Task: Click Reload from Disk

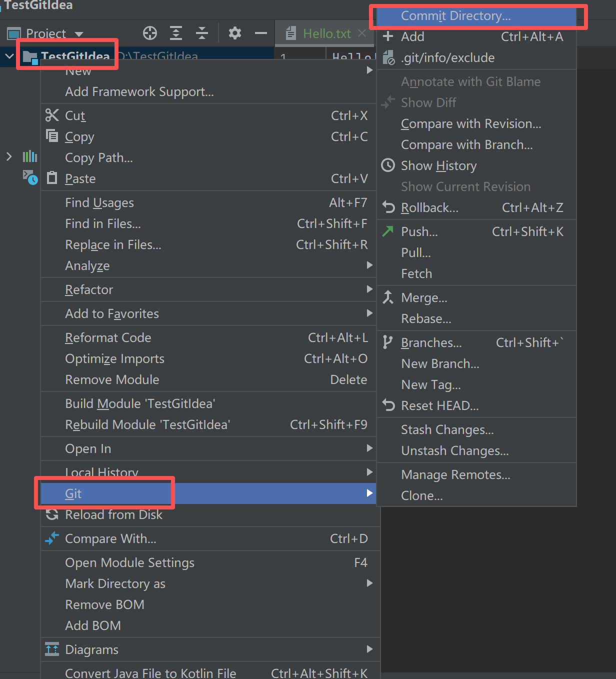Action: pyautogui.click(x=210, y=514)
